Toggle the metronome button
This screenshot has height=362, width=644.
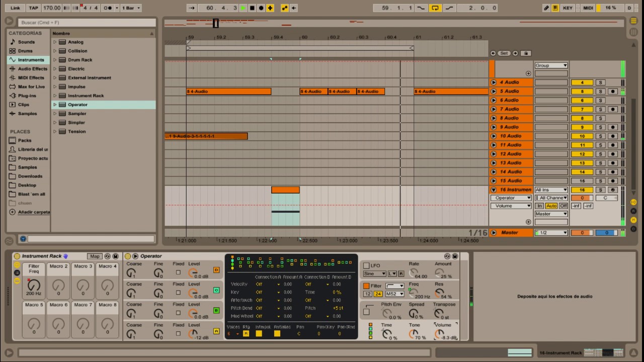click(108, 8)
